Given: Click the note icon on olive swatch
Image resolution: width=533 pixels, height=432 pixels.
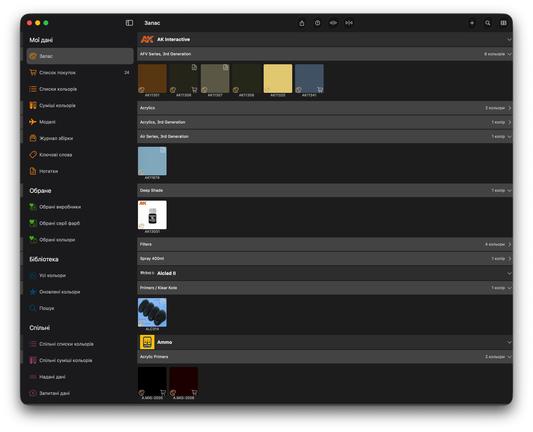Looking at the screenshot, I should click(x=225, y=68).
